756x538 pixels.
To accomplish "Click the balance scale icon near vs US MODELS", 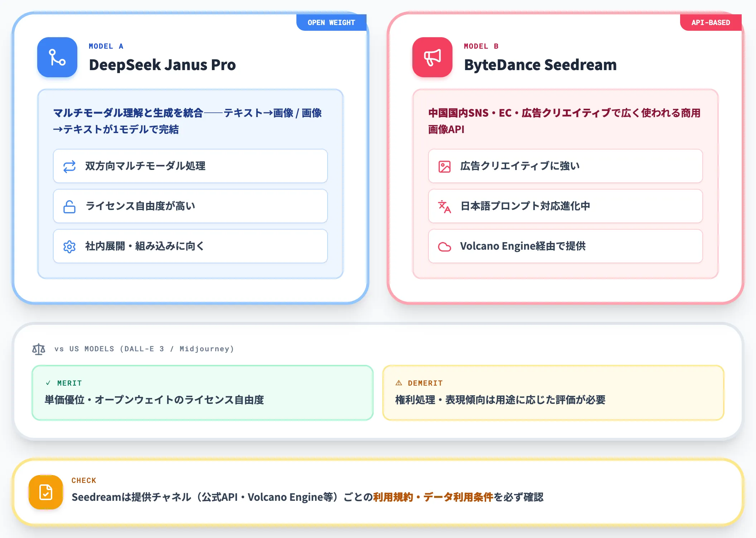I will (x=39, y=349).
